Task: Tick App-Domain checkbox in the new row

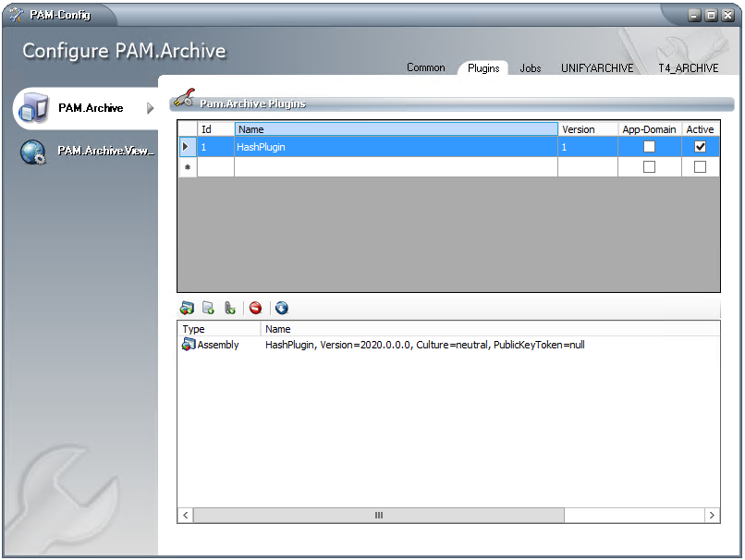Action: (649, 166)
